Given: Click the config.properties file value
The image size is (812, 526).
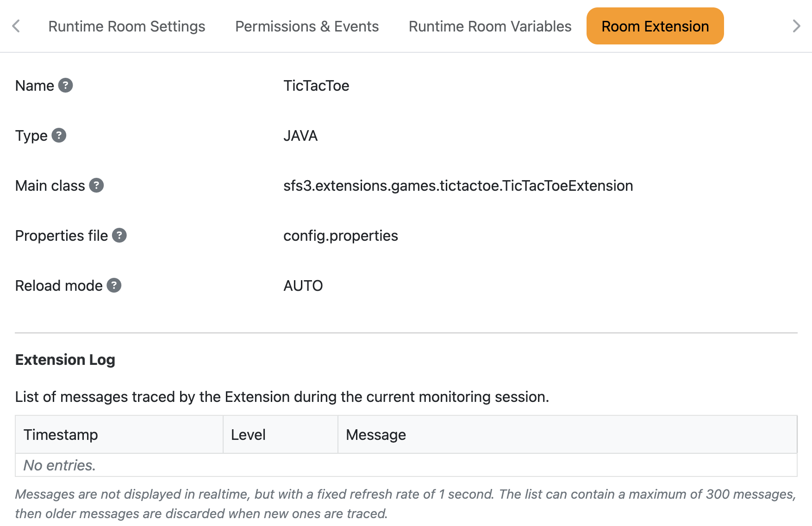Looking at the screenshot, I should coord(341,235).
